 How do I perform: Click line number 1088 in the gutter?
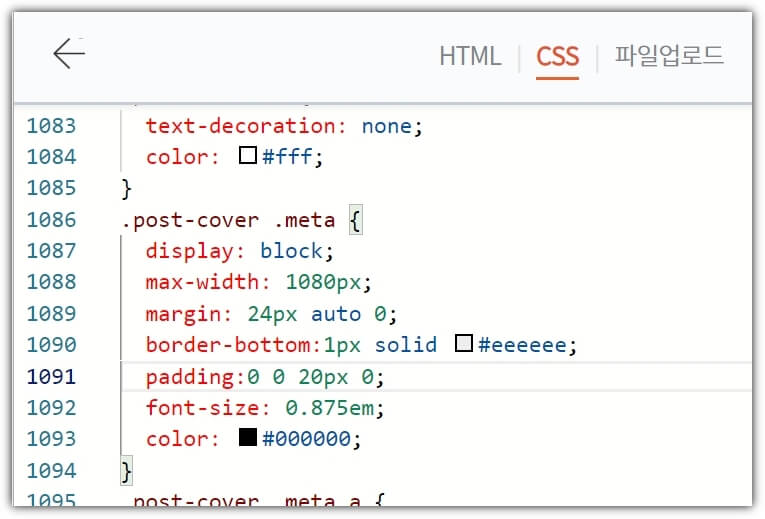click(51, 282)
